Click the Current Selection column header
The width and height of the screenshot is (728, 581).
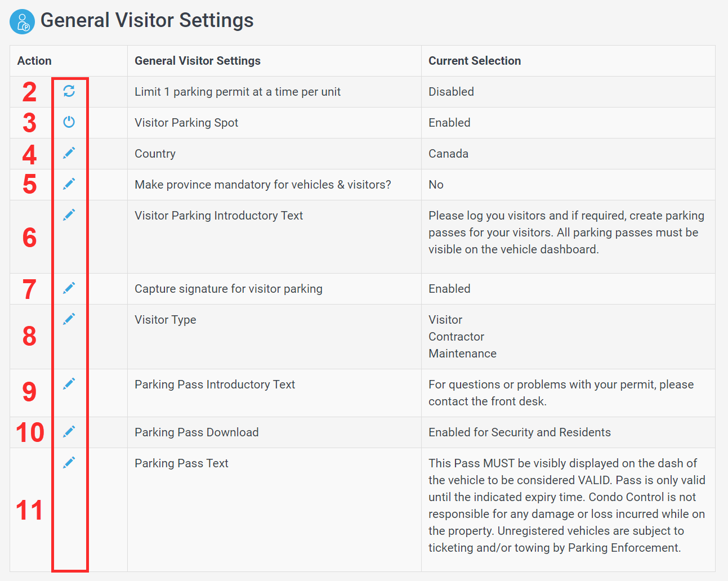pyautogui.click(x=475, y=61)
